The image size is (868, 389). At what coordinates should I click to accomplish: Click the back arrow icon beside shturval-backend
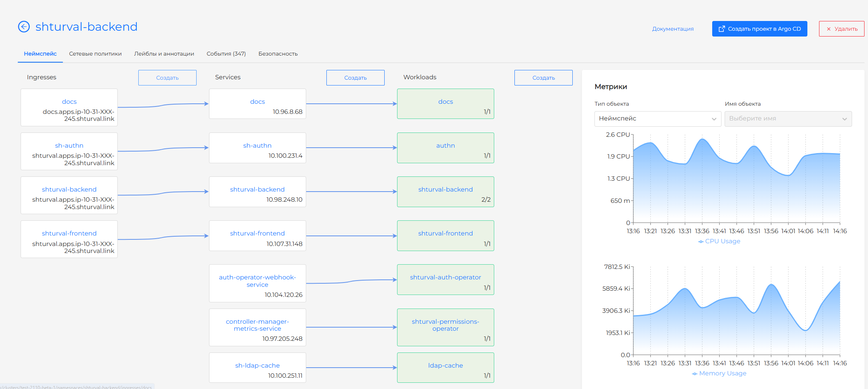coord(24,27)
